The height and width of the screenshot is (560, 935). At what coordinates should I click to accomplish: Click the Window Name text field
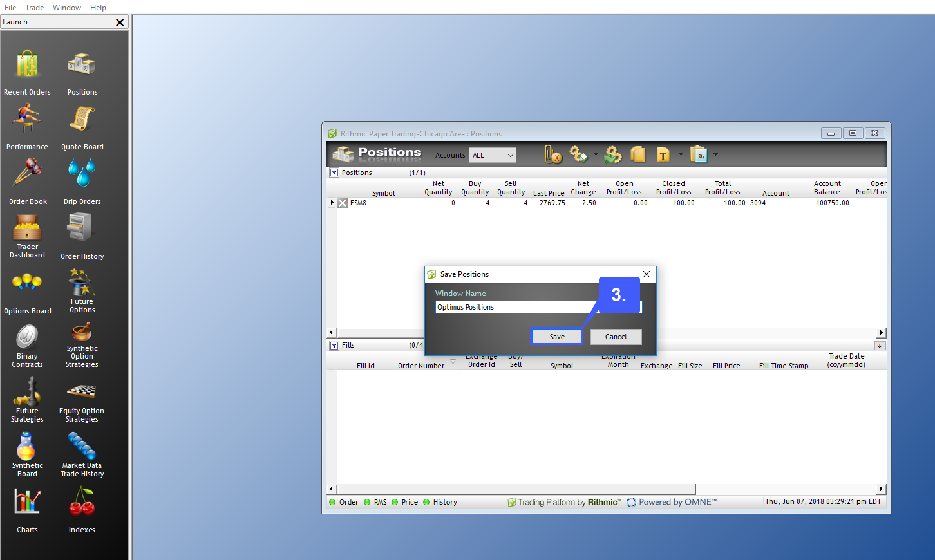(x=538, y=307)
